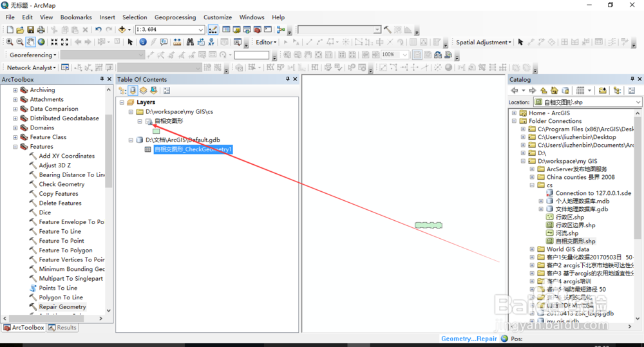Click the hammer icon beside the empty combo box
Screen dimensions: 644x347
pyautogui.click(x=387, y=30)
